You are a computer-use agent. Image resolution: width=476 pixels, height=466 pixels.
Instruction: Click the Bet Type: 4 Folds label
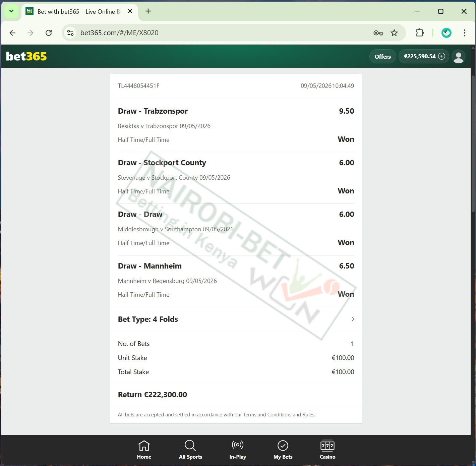148,319
